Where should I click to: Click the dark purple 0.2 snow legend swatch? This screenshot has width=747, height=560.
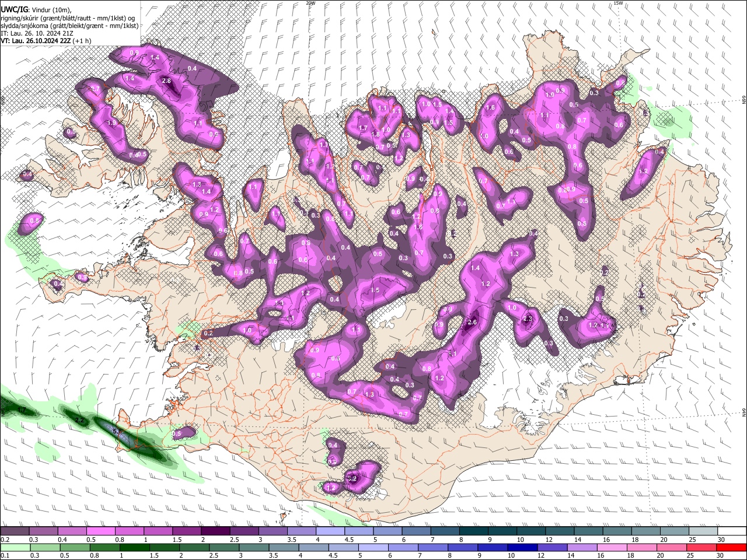click(15, 531)
